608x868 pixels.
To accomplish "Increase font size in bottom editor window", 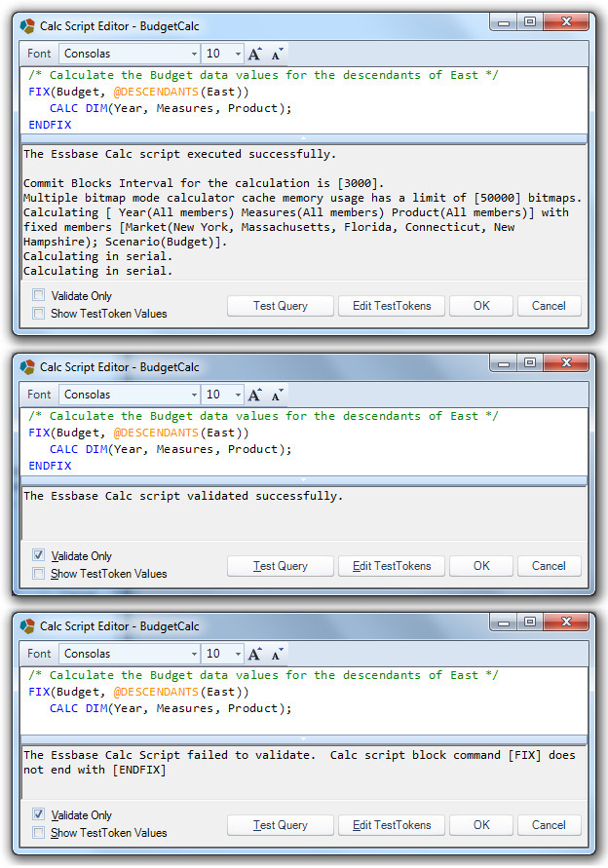I will [254, 654].
